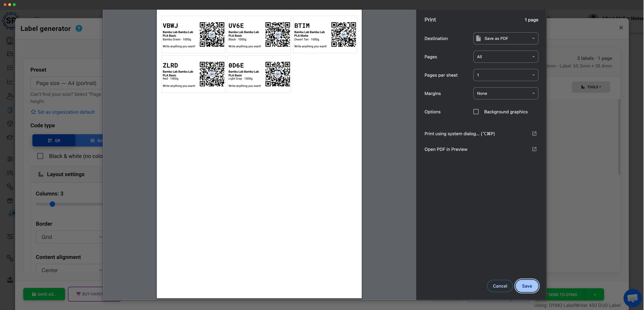Image resolution: width=644 pixels, height=310 pixels.
Task: Expand the caret next to Send to Dymo
Action: point(594,294)
